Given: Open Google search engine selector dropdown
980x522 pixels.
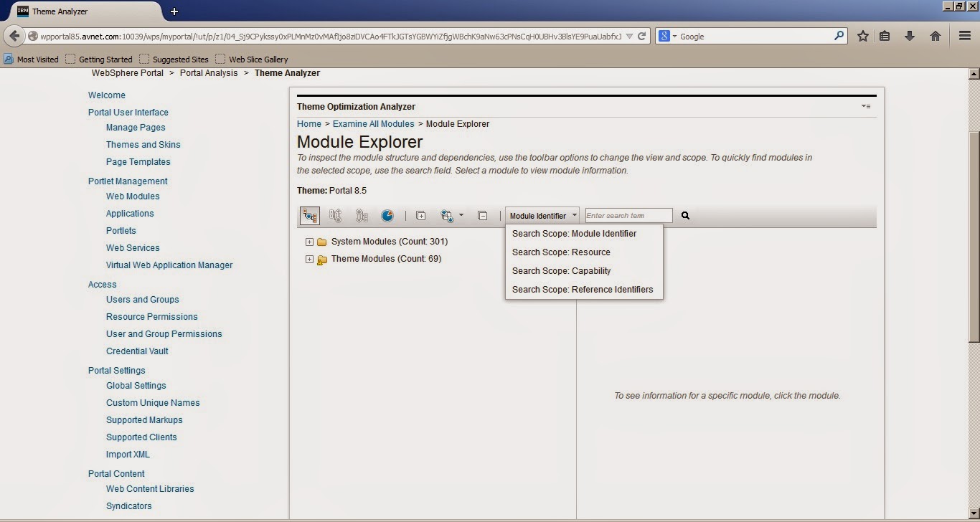Looking at the screenshot, I should tap(668, 36).
